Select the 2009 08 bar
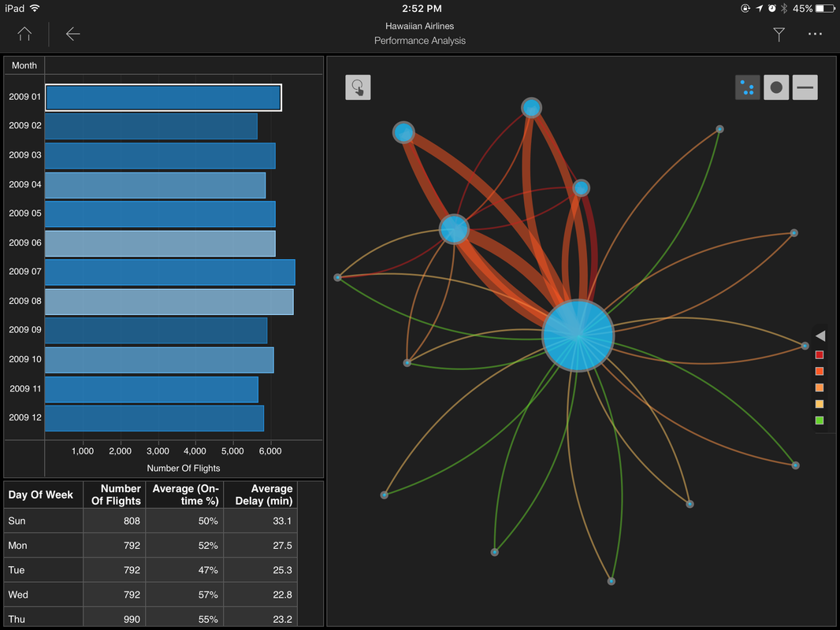This screenshot has height=630, width=840. coord(169,302)
